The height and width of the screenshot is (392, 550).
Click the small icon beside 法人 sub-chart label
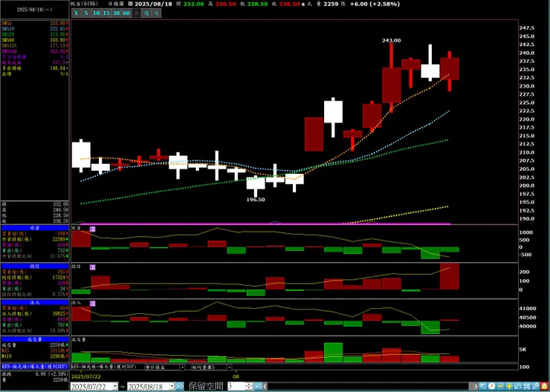point(93,304)
